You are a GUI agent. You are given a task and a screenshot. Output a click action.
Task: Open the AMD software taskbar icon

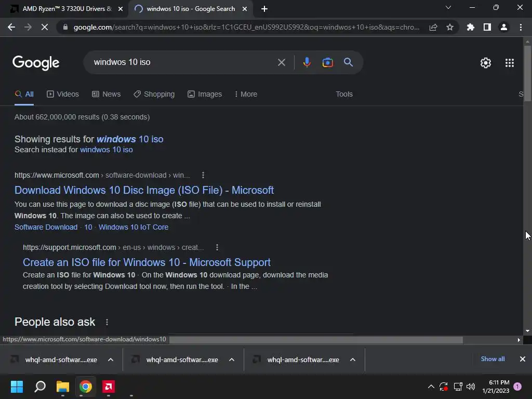tap(109, 387)
